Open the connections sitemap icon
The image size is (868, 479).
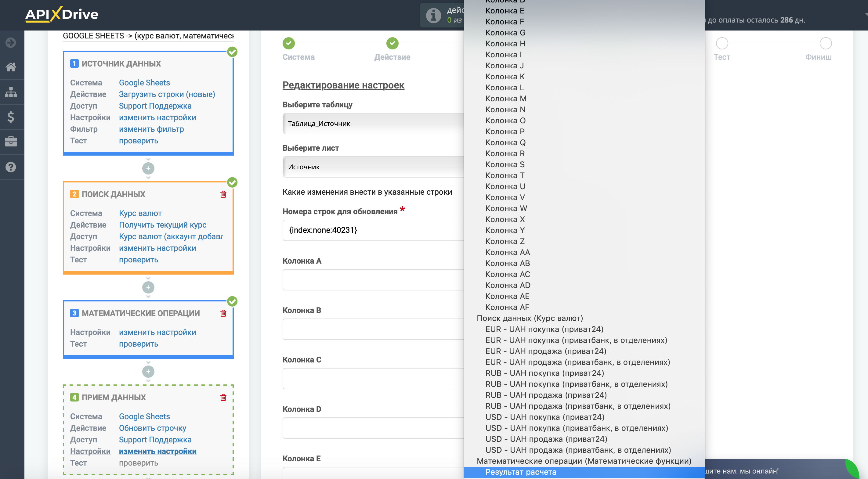[11, 92]
